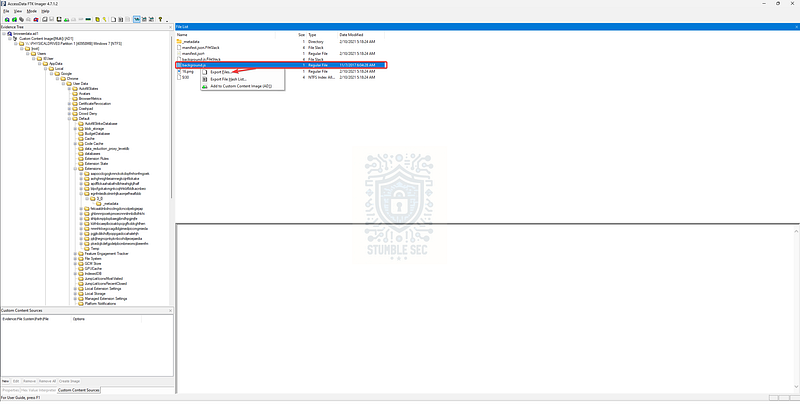Select the Extension Rules folder
This screenshot has width=800, height=411.
(x=96, y=159)
